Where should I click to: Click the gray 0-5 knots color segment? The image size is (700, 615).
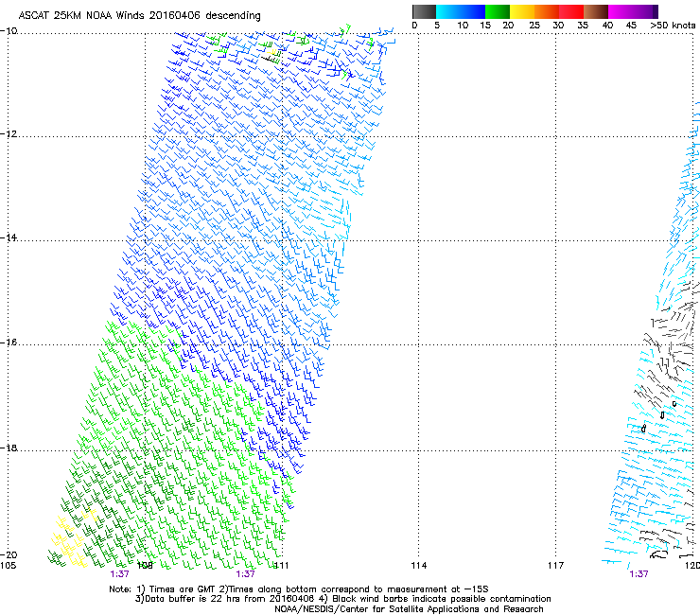coord(424,11)
